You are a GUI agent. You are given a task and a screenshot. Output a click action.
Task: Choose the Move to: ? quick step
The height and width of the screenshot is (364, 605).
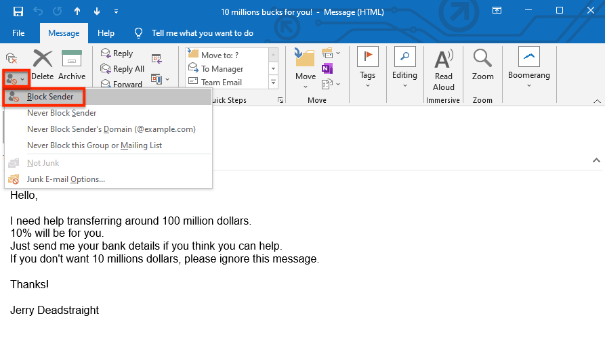tap(226, 55)
